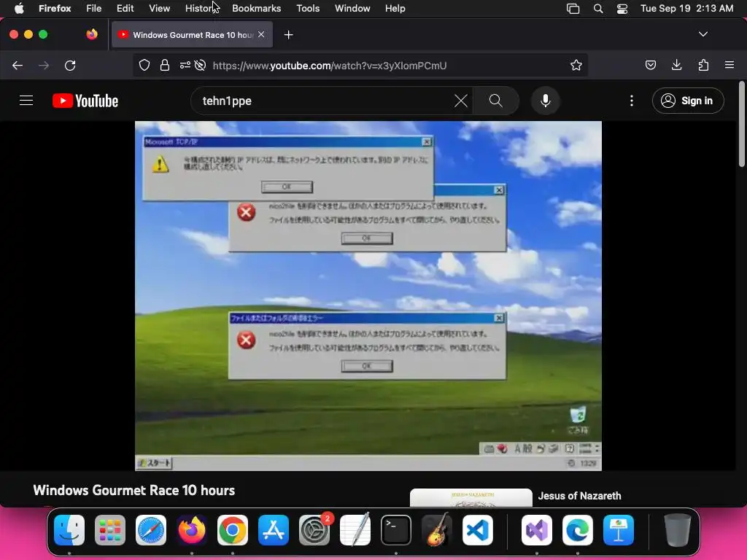This screenshot has height=560, width=747.
Task: View site security padlock information
Action: tap(165, 65)
